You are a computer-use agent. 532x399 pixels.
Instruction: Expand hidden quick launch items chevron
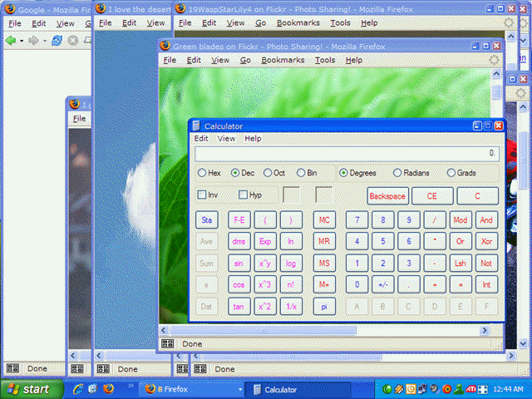click(131, 386)
